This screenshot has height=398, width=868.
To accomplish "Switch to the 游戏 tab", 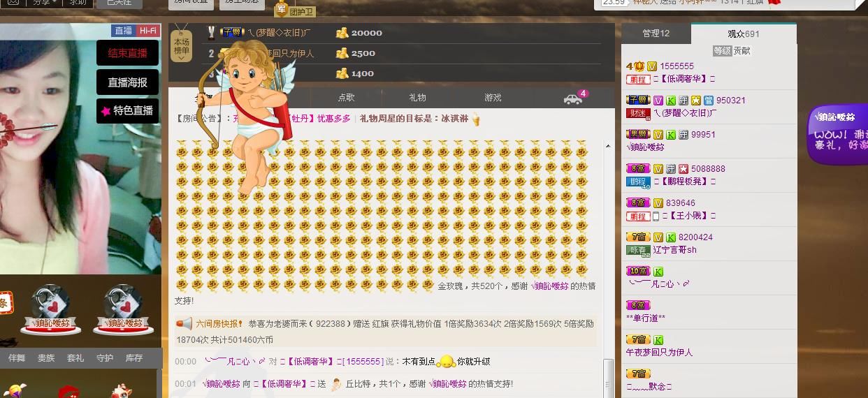I will pos(493,98).
